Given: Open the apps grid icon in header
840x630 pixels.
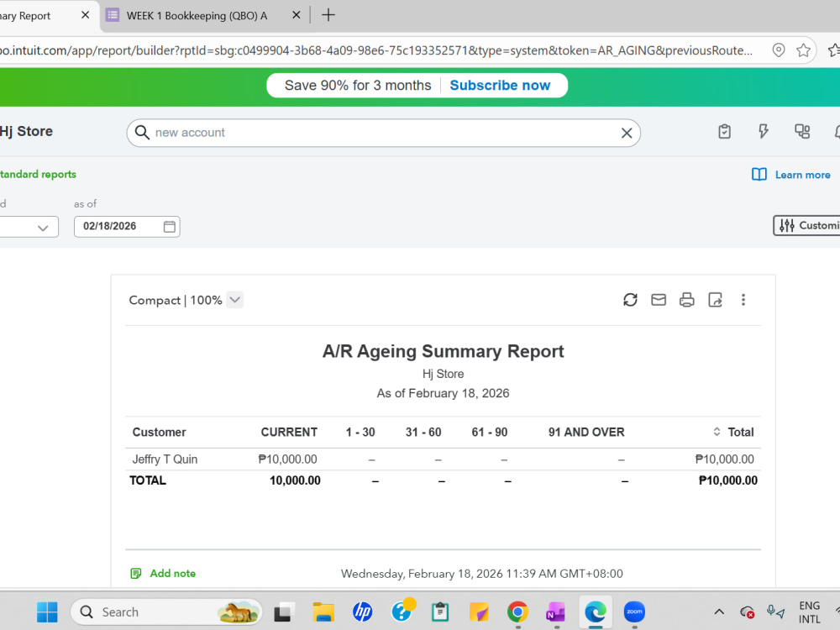Looking at the screenshot, I should pos(802,132).
